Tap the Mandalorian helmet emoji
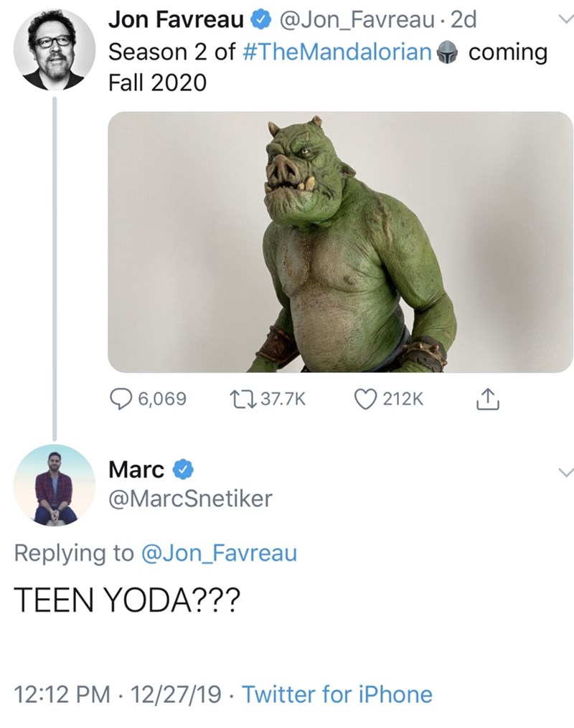574x728 pixels. (448, 53)
